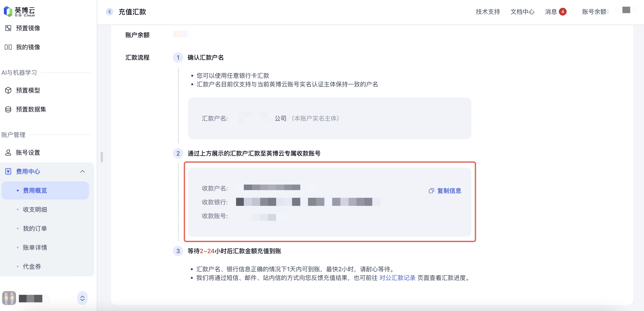Click the 预置镜像 sidebar icon
644x311 pixels.
(x=8, y=28)
